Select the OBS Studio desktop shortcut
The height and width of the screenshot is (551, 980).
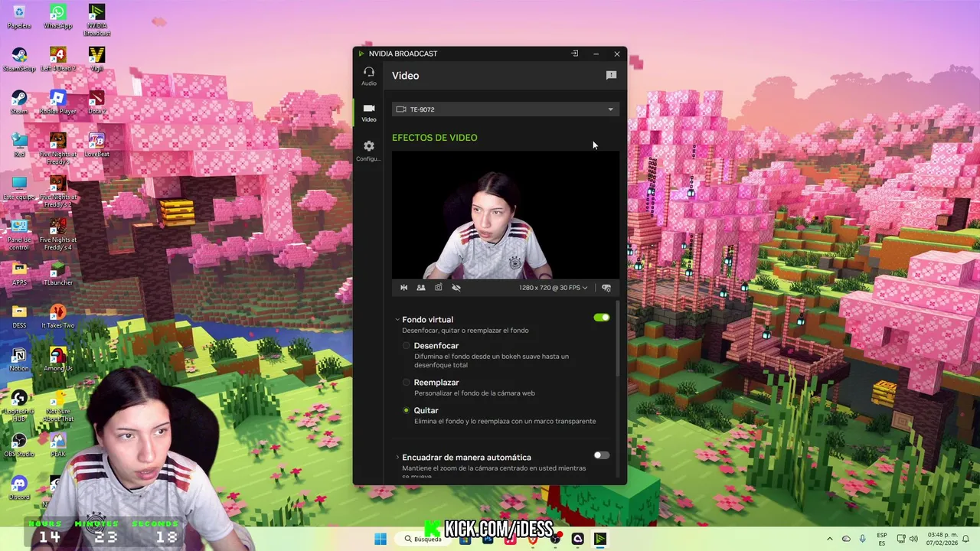19,445
